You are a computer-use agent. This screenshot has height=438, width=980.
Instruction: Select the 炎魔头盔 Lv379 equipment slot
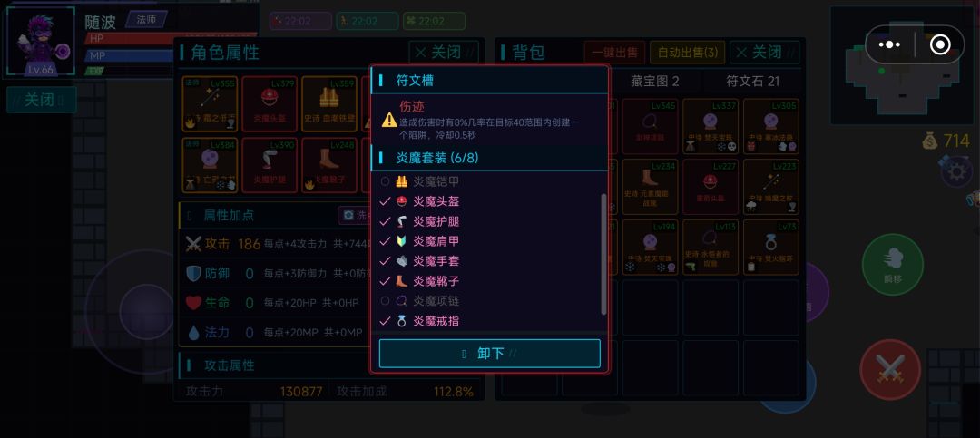pos(269,103)
